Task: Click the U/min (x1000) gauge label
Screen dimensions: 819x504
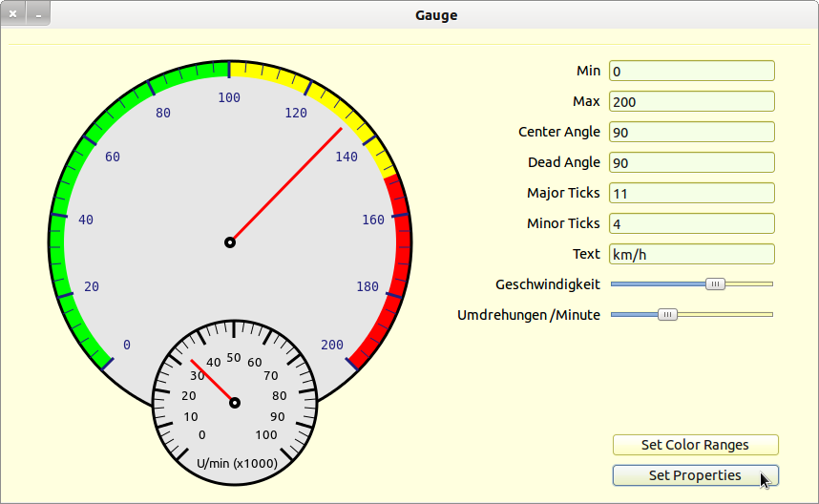Action: click(237, 463)
